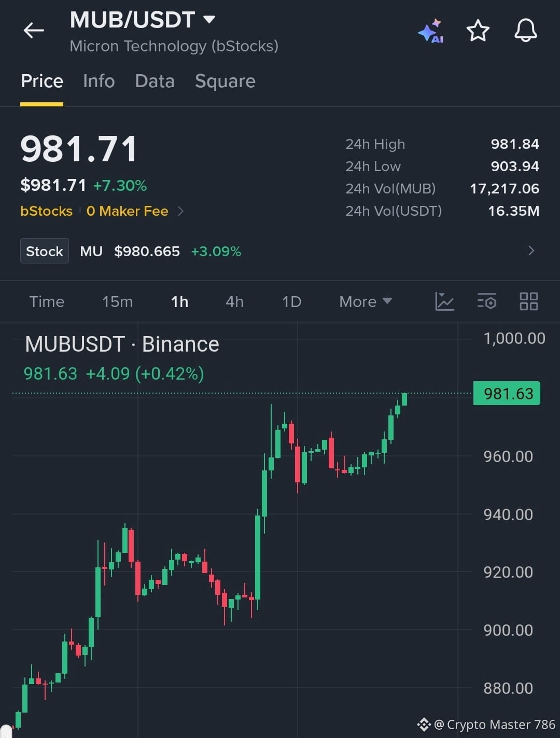Switch to the Data tab

[x=155, y=81]
